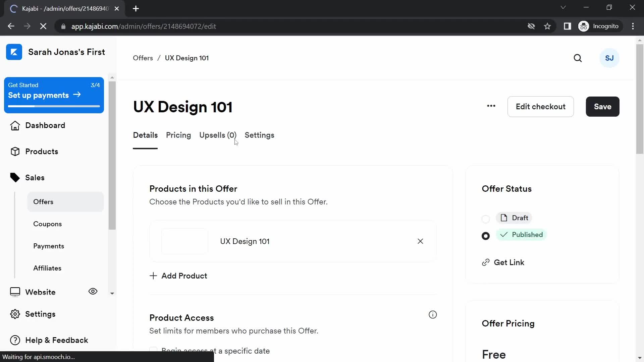The image size is (644, 362).
Task: Open the Chrome three-dot menu
Action: pos(633,26)
